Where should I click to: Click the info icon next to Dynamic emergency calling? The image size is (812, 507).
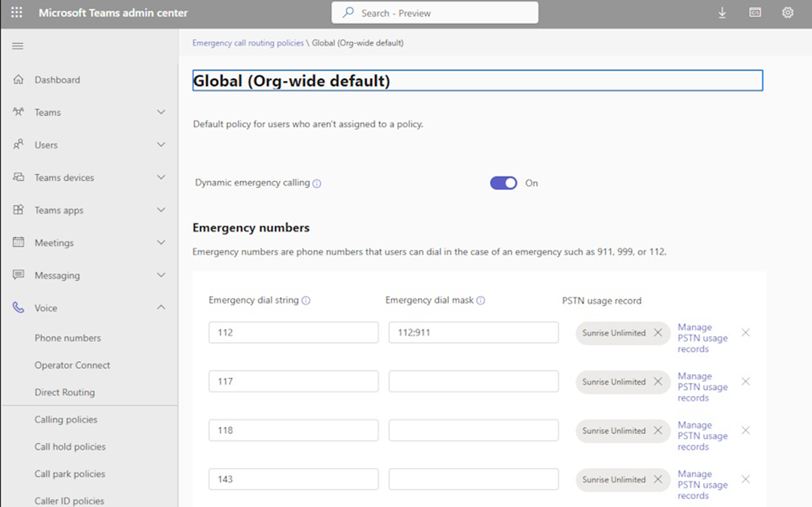point(317,183)
